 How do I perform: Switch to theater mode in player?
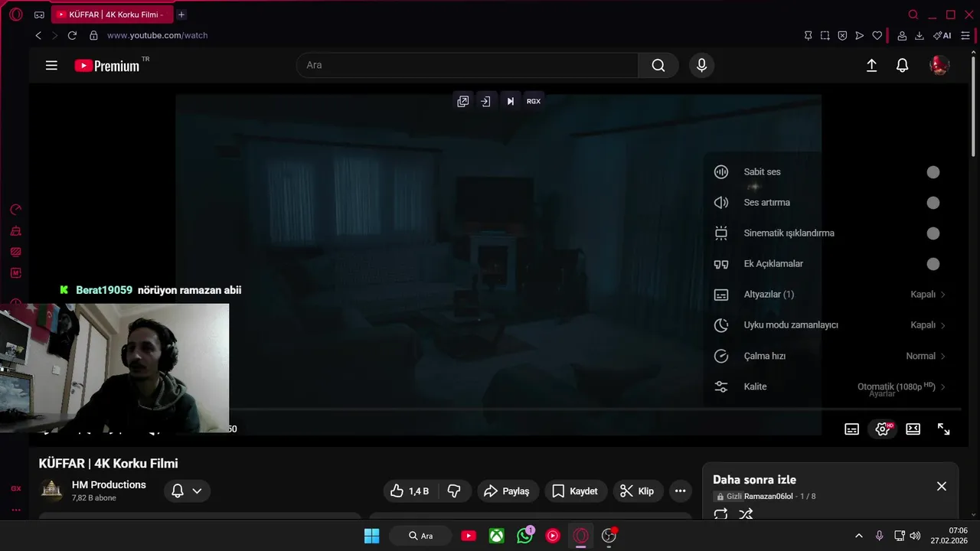tap(913, 429)
